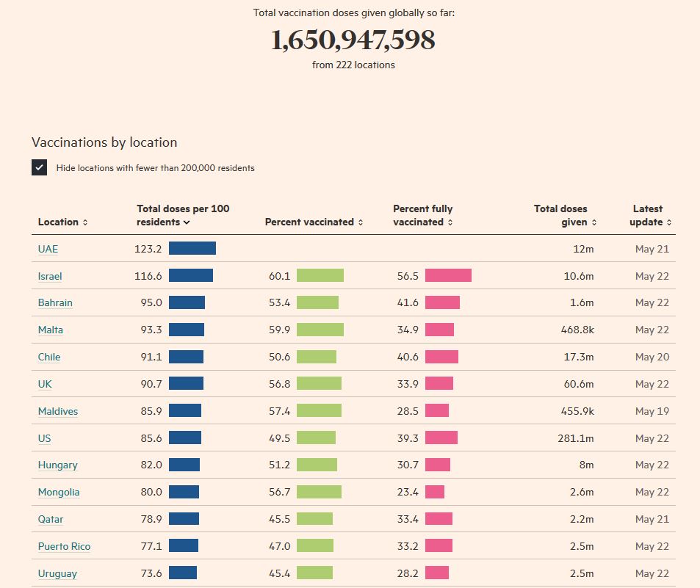700x588 pixels.
Task: Click the UK location link
Action: 45,385
